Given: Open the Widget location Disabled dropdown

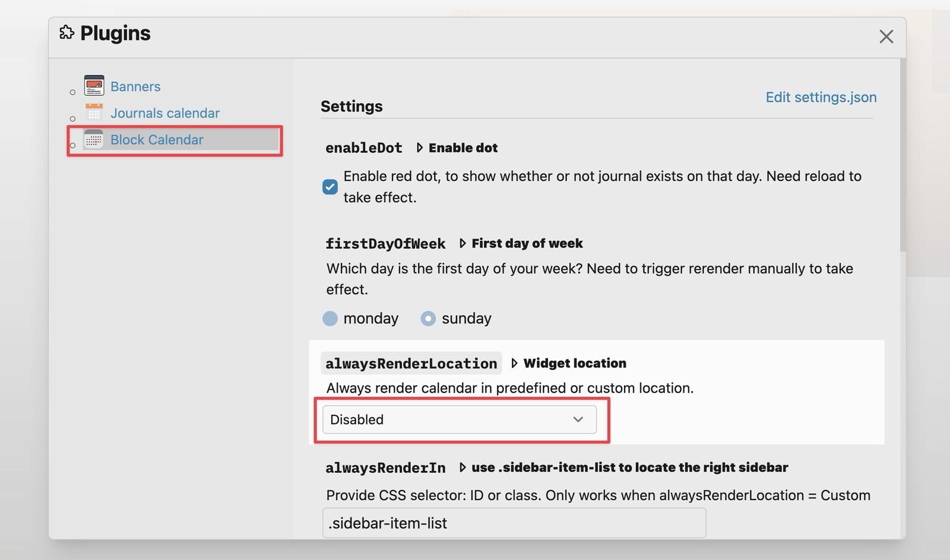Looking at the screenshot, I should click(x=459, y=419).
